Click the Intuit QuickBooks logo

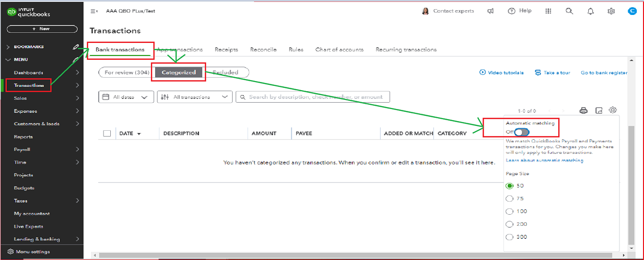point(29,13)
